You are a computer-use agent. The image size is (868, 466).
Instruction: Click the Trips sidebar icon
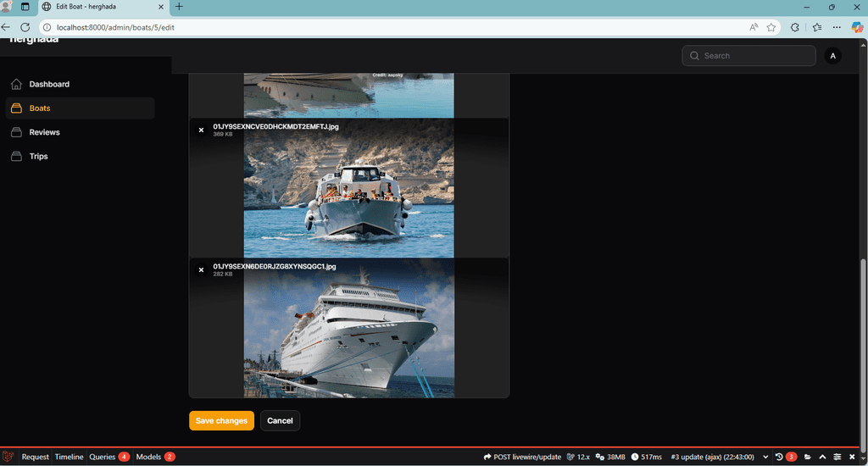[17, 156]
